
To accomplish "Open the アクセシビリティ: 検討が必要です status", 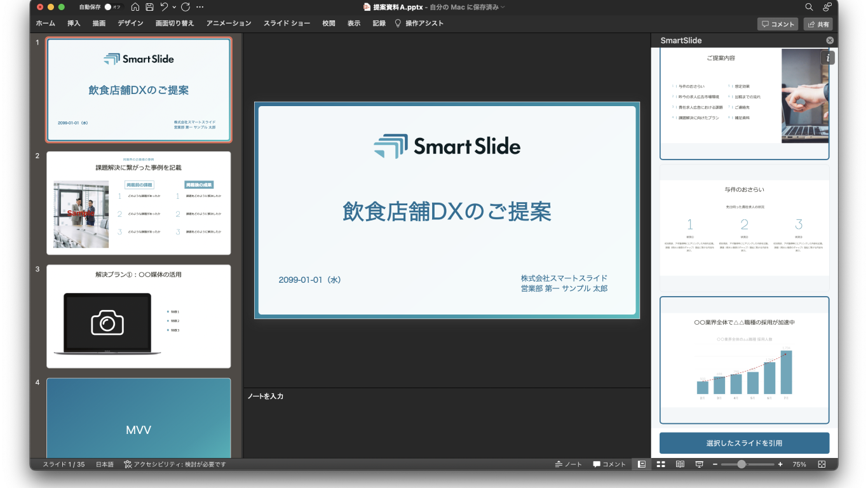I will click(x=175, y=464).
